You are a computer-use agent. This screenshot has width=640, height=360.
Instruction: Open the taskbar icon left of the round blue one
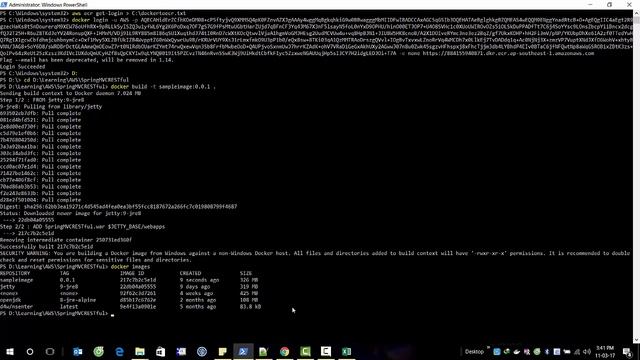coord(181,351)
